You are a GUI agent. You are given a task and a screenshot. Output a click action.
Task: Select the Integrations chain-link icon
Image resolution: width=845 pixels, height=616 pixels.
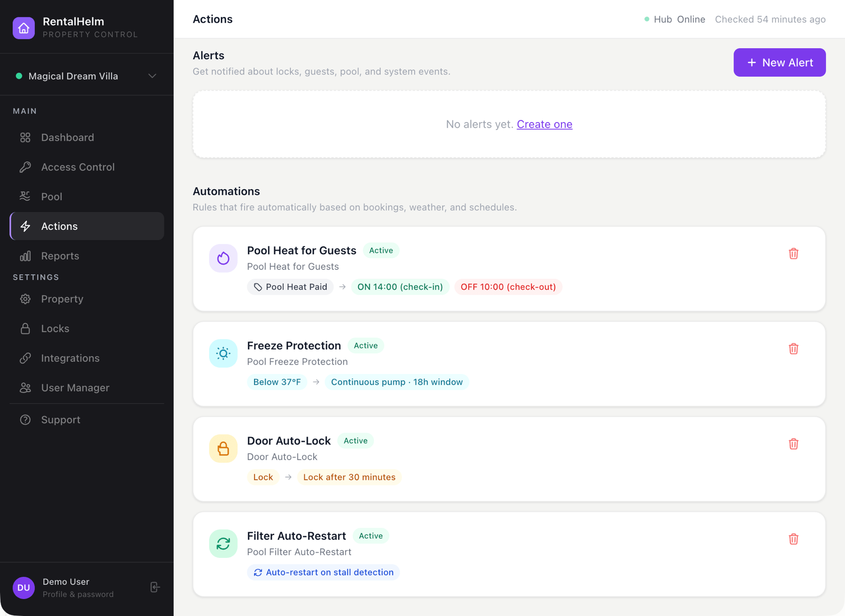tap(25, 358)
